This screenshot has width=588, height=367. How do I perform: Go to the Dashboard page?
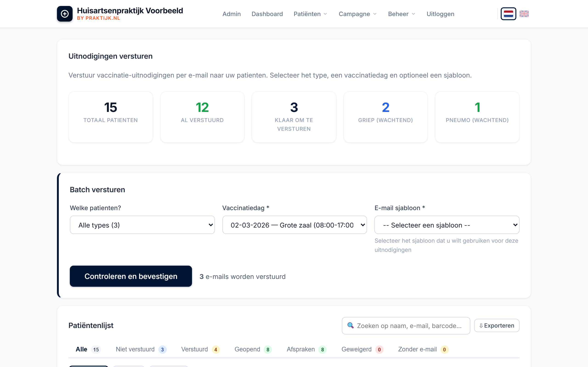267,14
